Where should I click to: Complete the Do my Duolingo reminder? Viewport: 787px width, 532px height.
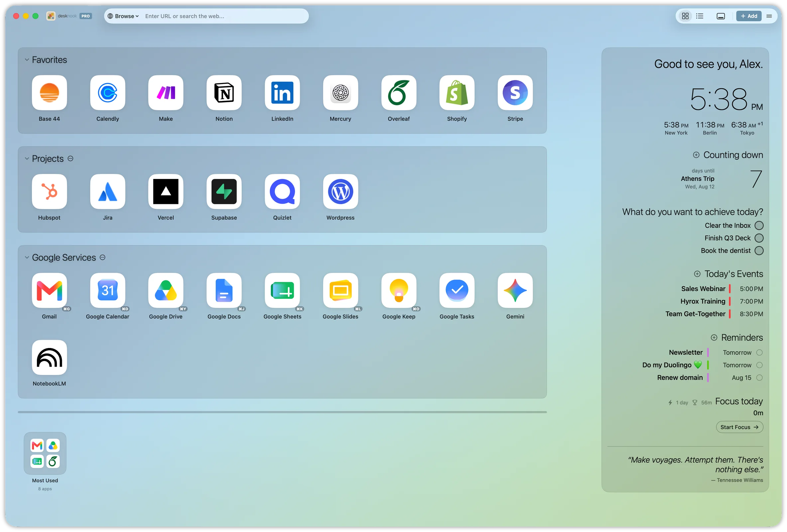point(759,365)
